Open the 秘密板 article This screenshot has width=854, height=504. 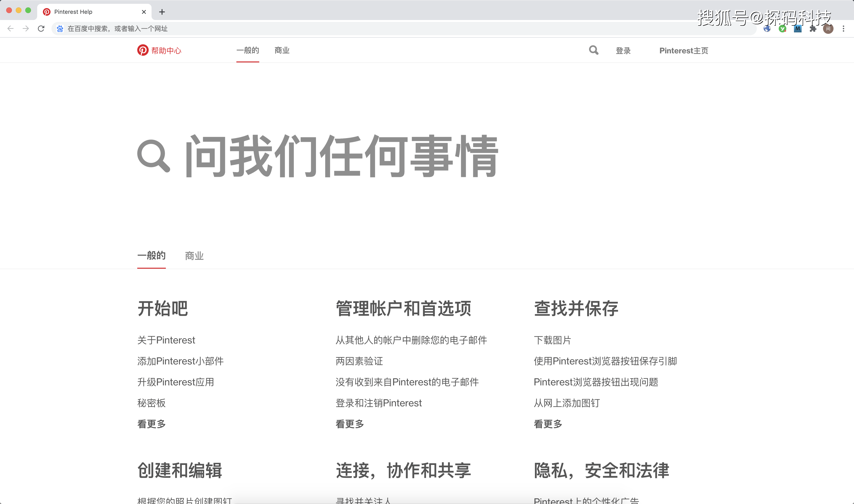(x=152, y=403)
